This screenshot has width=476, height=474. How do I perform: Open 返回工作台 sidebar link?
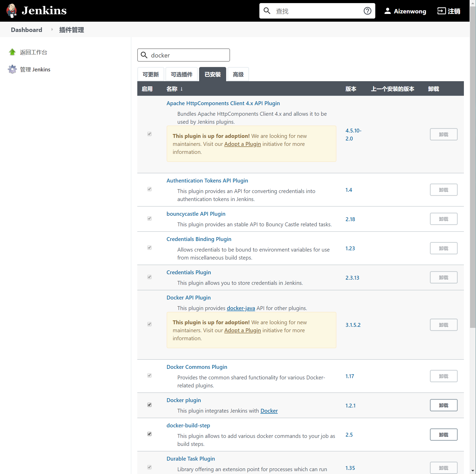point(33,52)
